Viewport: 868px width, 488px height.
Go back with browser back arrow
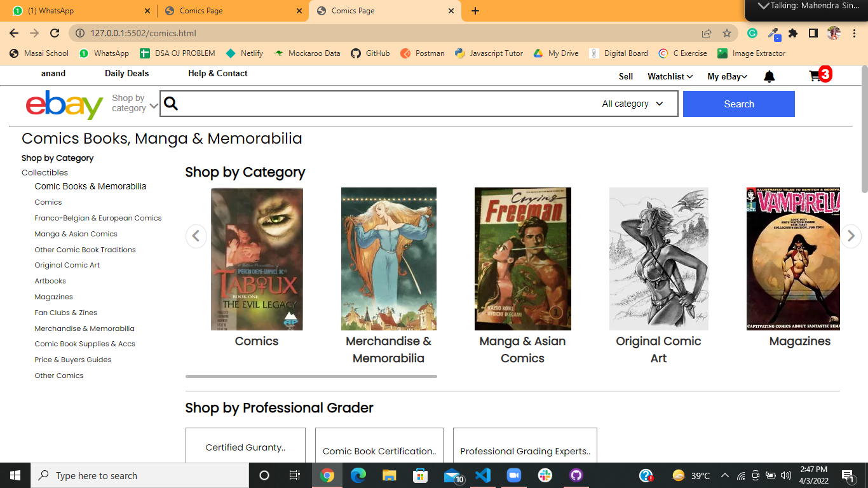[x=14, y=33]
